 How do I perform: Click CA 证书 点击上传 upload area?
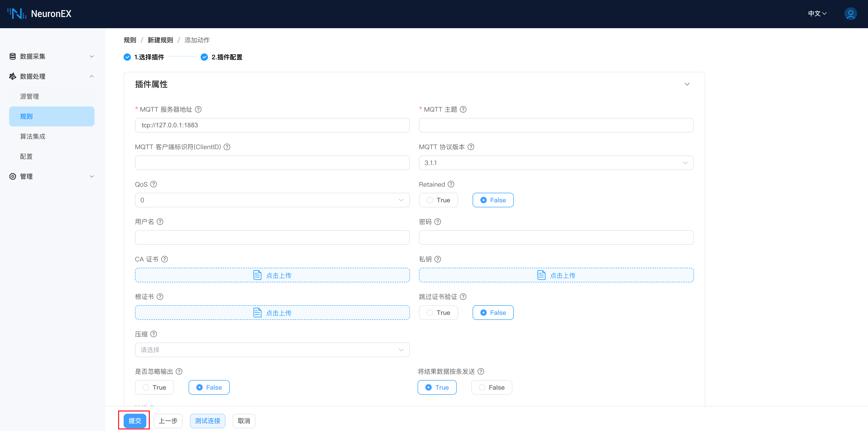pyautogui.click(x=272, y=275)
